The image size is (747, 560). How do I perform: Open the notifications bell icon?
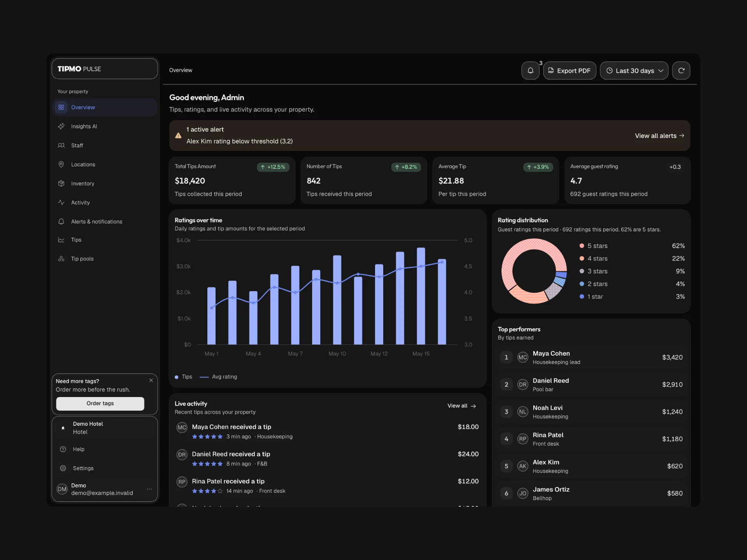(x=530, y=70)
